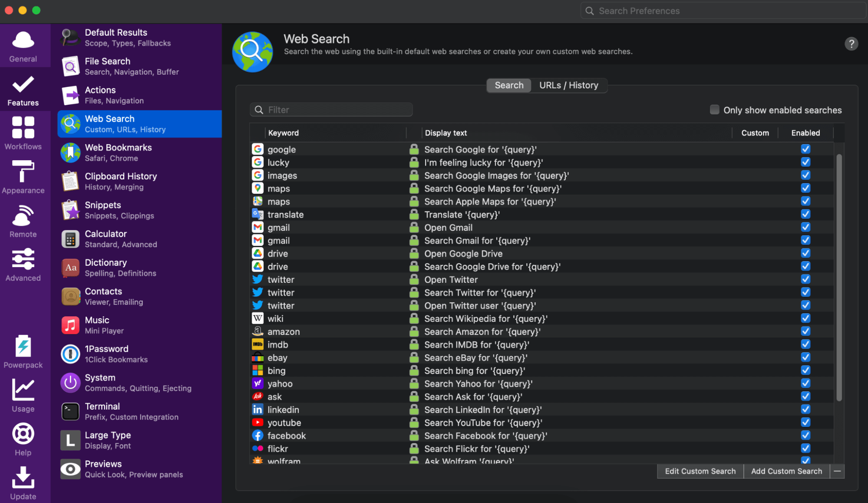This screenshot has width=868, height=503.
Task: Sort by the Keyword column header
Action: coord(335,133)
